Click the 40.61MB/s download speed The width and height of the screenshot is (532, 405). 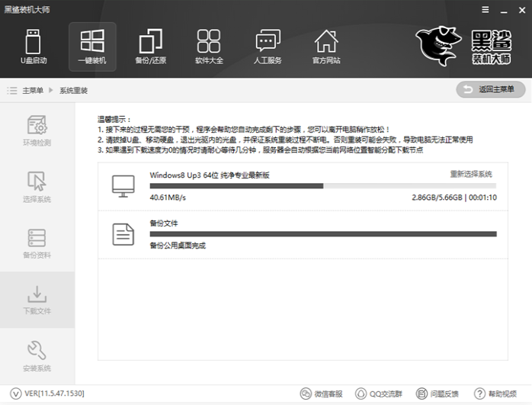[168, 198]
